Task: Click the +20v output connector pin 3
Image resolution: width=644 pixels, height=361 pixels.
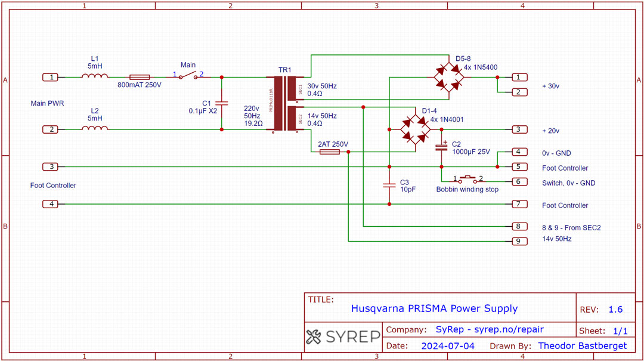Action: click(519, 129)
